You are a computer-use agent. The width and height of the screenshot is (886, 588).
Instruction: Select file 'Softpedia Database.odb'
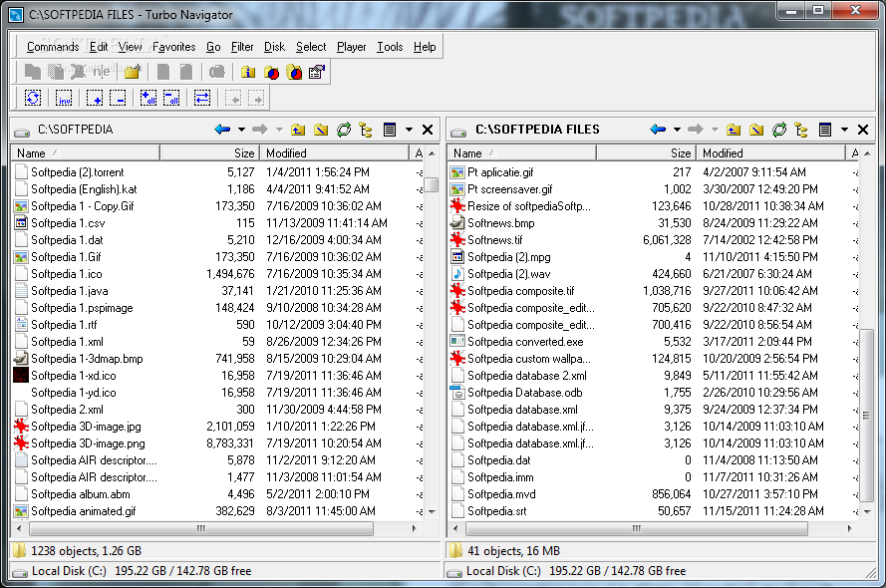click(x=524, y=393)
